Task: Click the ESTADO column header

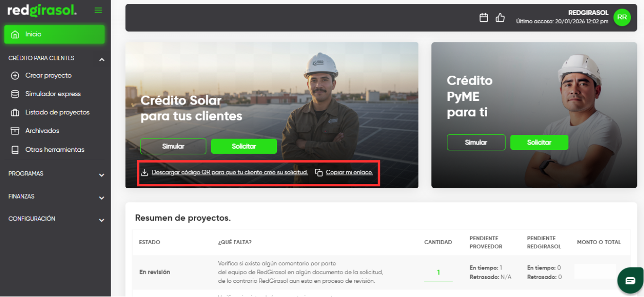Action: pyautogui.click(x=149, y=242)
